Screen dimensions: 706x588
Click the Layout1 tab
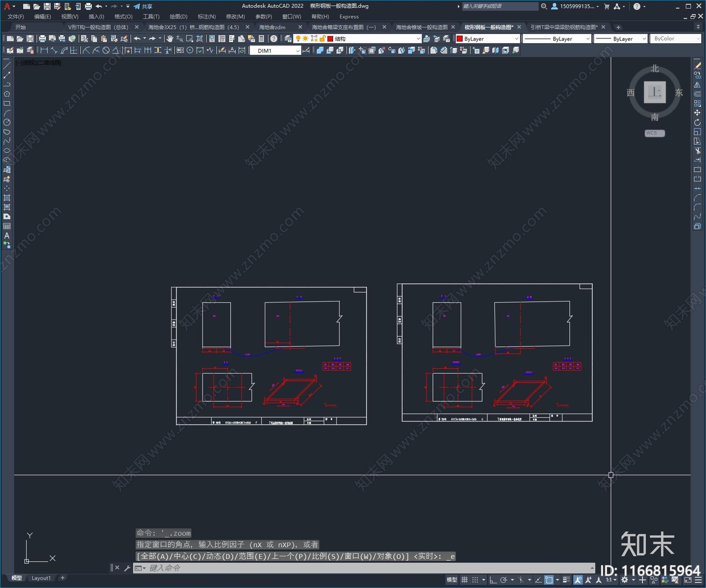41,578
